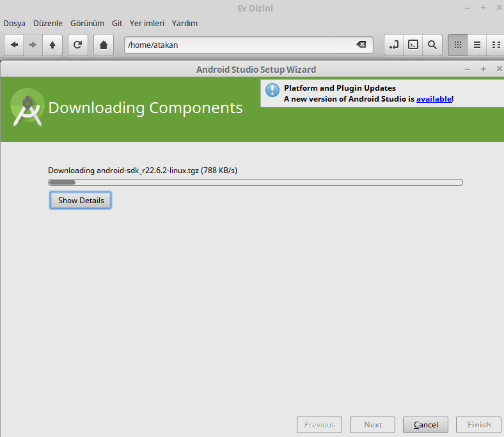Viewport: 504px width, 437px height.
Task: Click the disabled Finish button
Action: [479, 425]
